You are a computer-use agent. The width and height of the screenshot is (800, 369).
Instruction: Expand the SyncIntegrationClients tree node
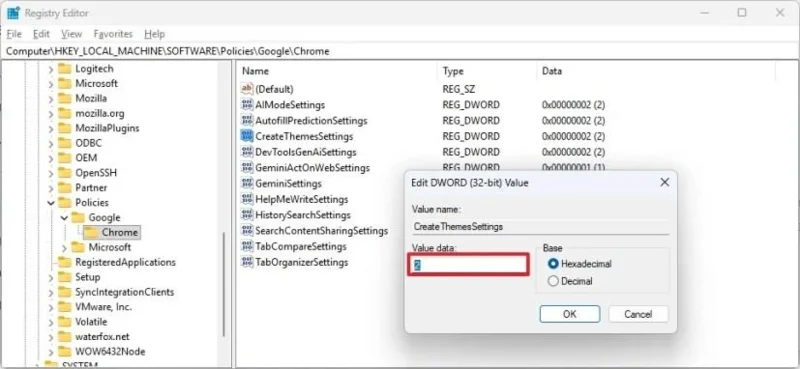click(51, 292)
